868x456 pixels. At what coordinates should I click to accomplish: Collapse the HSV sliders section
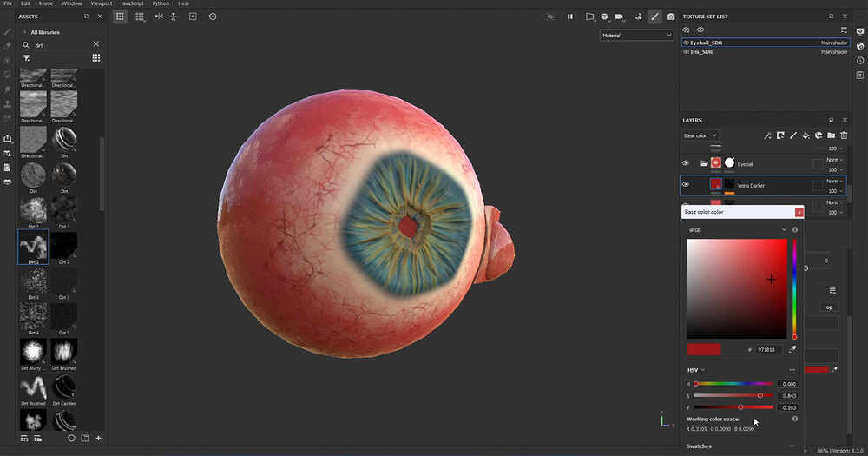(x=792, y=370)
